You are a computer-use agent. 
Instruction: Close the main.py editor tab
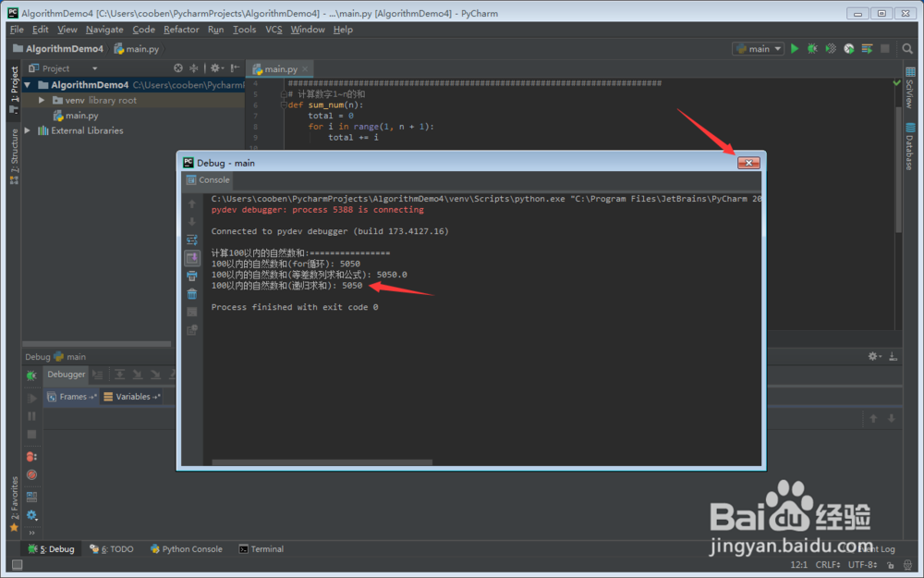[x=305, y=69]
